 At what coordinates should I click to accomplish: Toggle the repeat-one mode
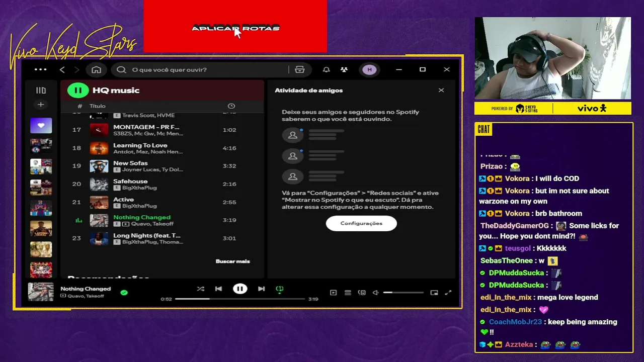point(280,289)
